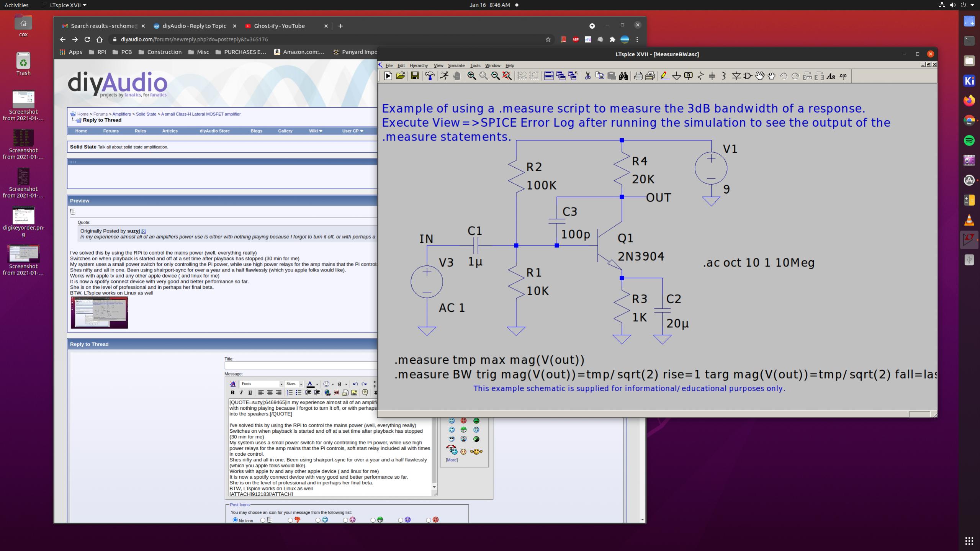Open a file with LTspice folder icon
This screenshot has height=551, width=980.
(x=400, y=76)
